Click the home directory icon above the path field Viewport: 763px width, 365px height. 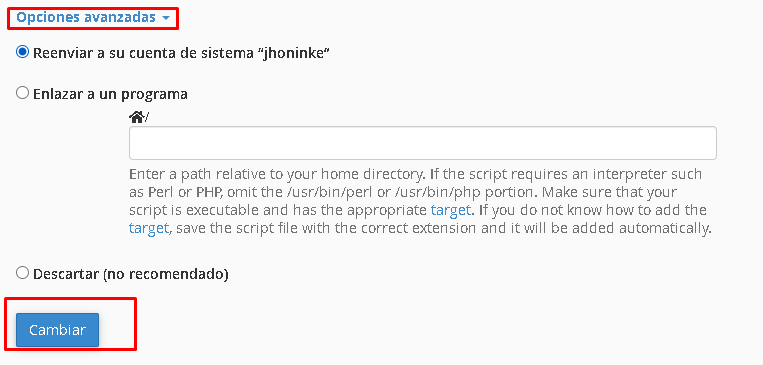(x=136, y=117)
